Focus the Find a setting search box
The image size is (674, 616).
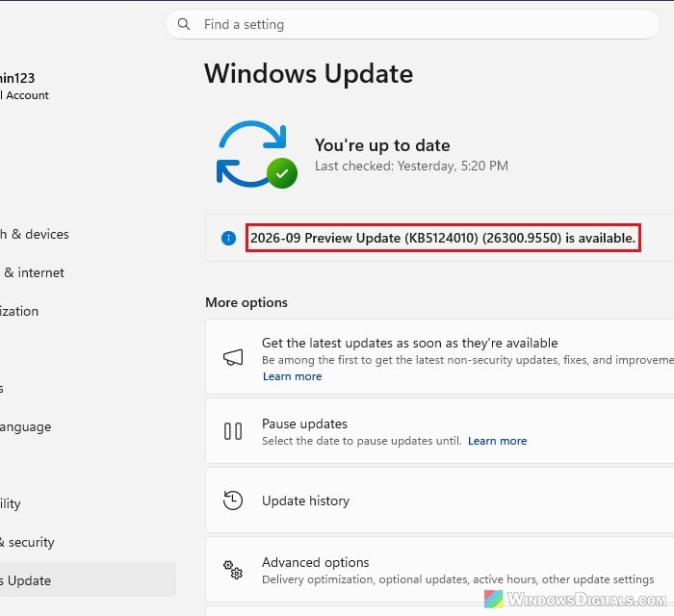(x=413, y=24)
